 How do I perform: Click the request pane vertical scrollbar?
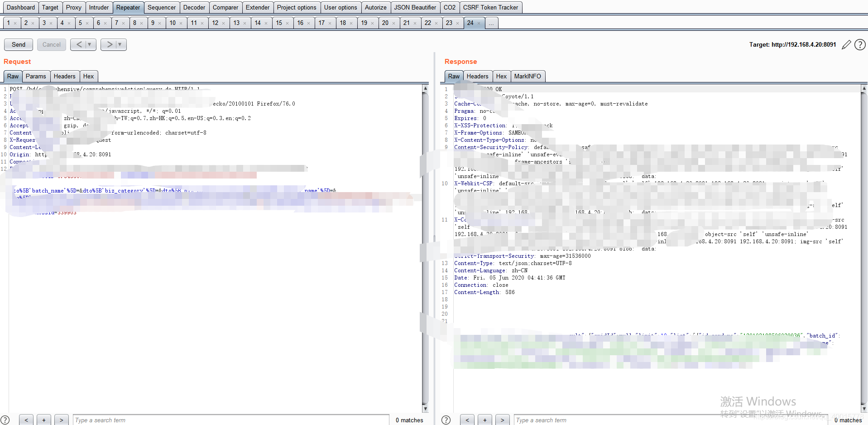pos(425,248)
